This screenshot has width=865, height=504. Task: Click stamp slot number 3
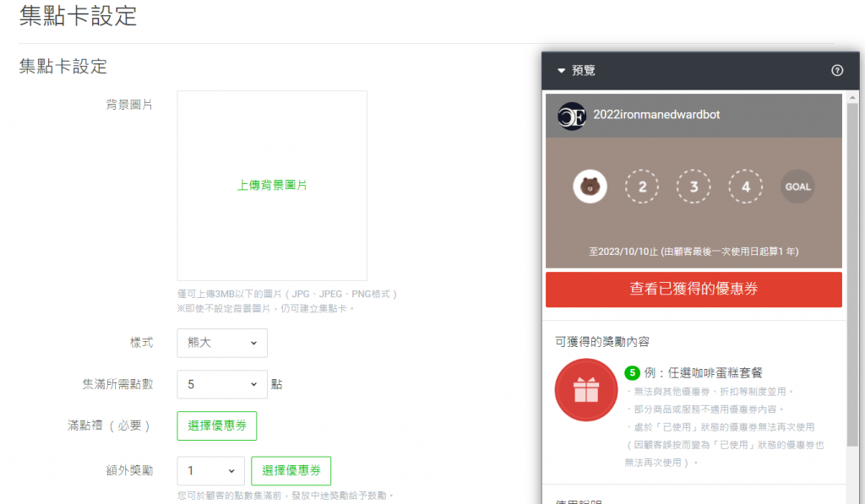tap(694, 187)
